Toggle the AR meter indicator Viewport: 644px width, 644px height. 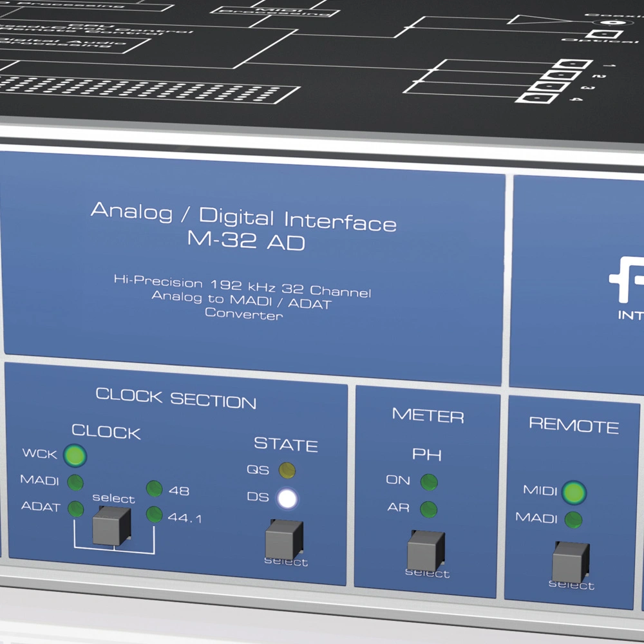click(x=428, y=509)
